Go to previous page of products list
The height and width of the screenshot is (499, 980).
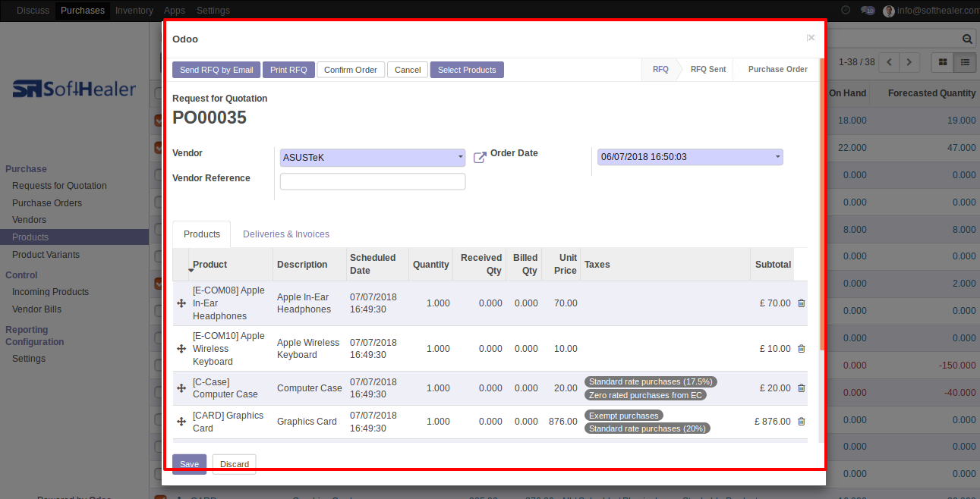point(888,62)
